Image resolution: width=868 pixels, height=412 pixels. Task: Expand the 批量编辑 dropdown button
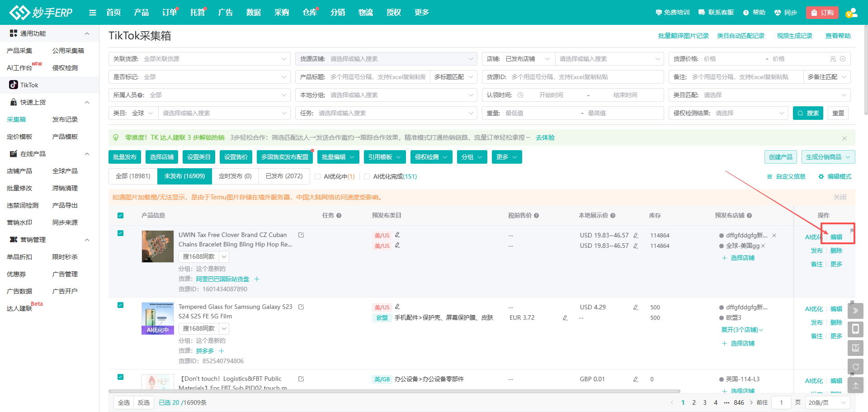338,157
